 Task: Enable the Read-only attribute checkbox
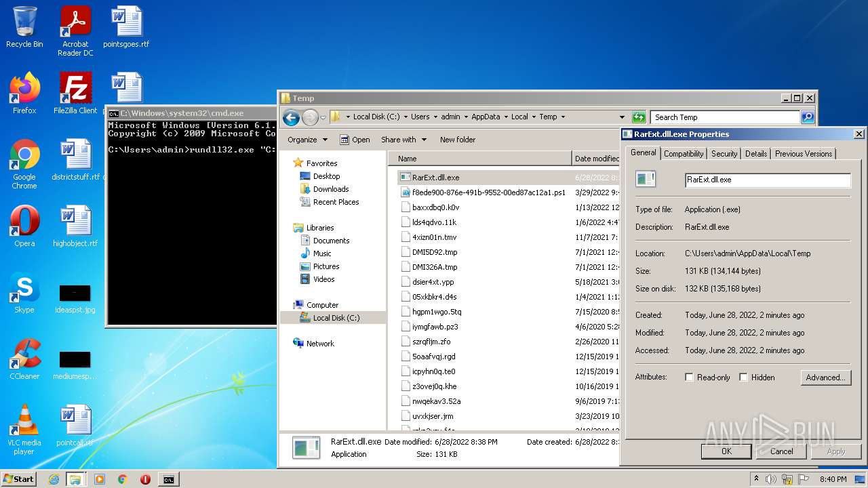[x=690, y=378]
